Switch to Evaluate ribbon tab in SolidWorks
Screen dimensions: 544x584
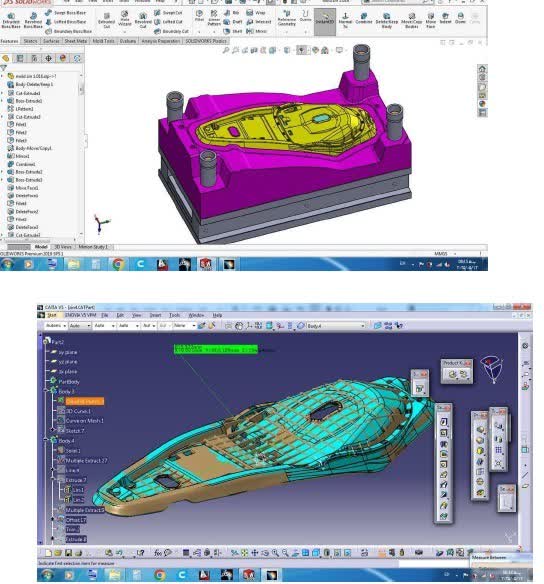coord(128,41)
